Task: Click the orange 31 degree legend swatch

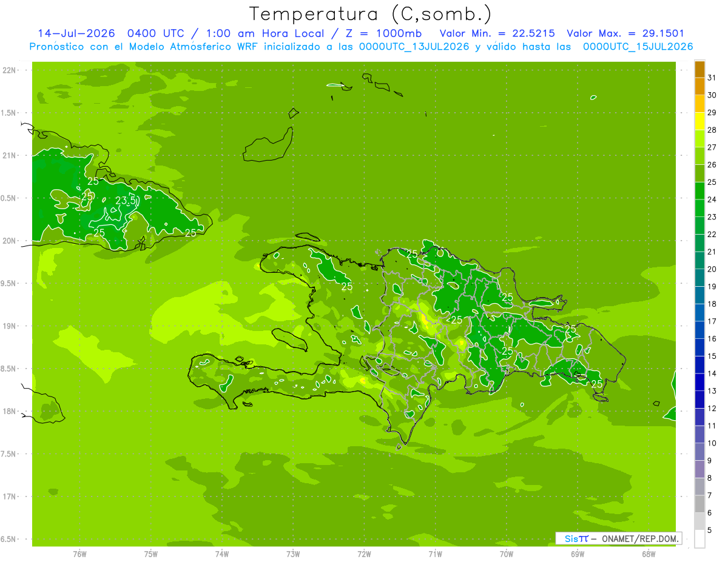Action: click(x=699, y=69)
